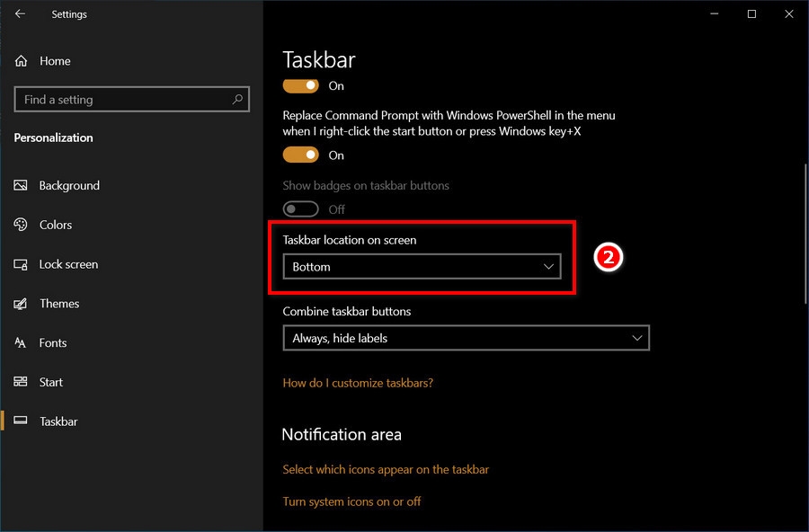Select the Themes brush icon
Screen dimensions: 809x532
coord(22,304)
